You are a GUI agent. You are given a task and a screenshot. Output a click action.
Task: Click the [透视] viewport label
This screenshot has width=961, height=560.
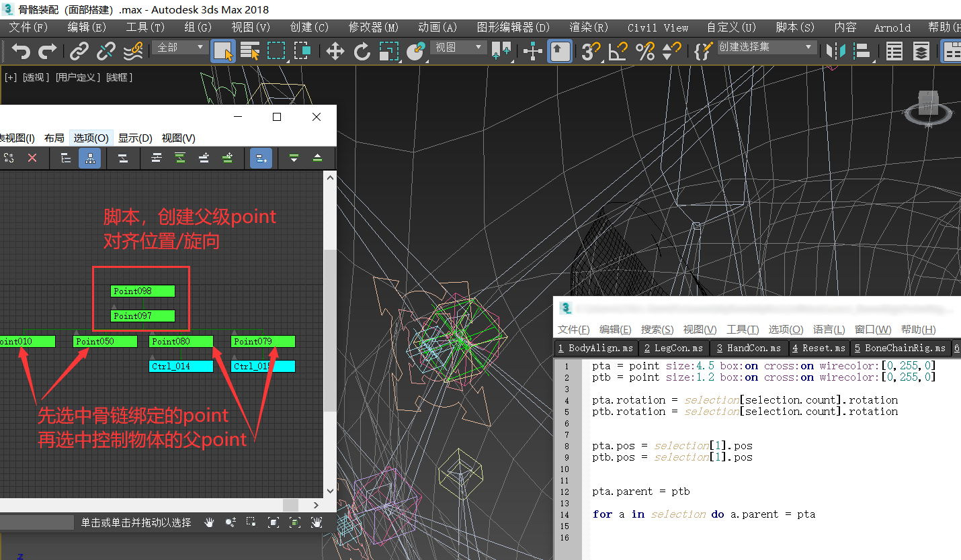[x=36, y=77]
